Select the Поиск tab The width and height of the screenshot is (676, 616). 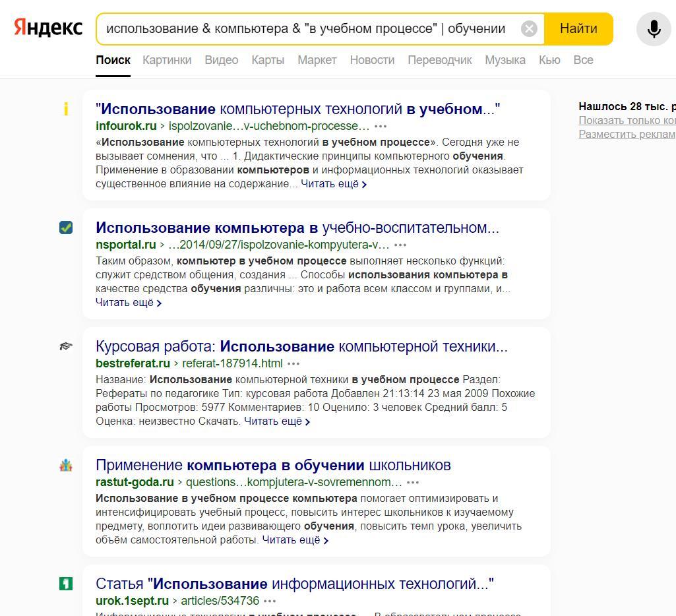coord(113,60)
